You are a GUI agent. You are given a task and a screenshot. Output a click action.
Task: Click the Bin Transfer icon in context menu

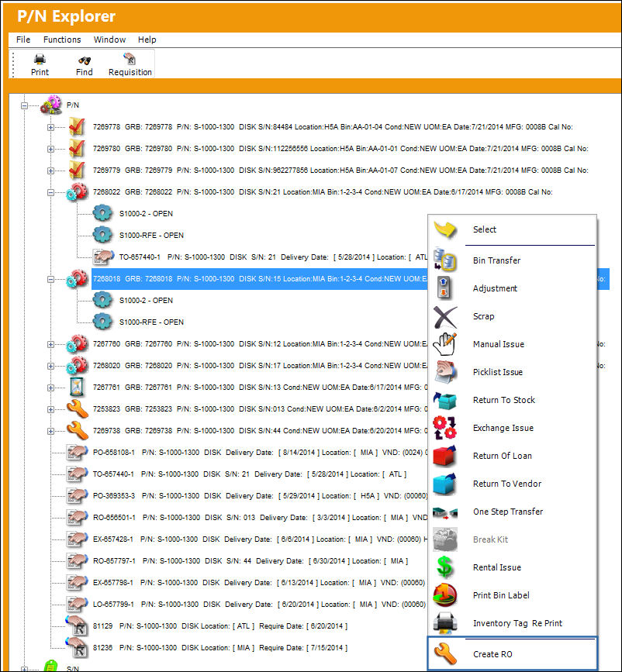pyautogui.click(x=444, y=260)
